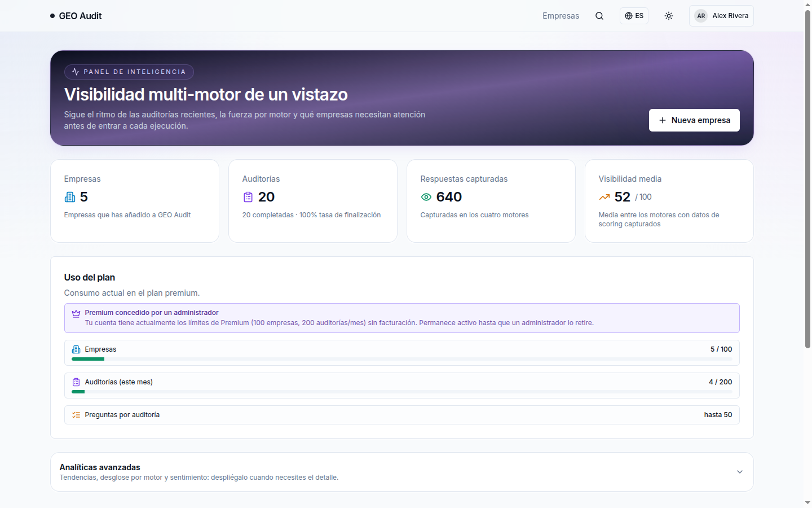Click the 'hasta 50' value
Image resolution: width=812 pixels, height=508 pixels.
718,415
